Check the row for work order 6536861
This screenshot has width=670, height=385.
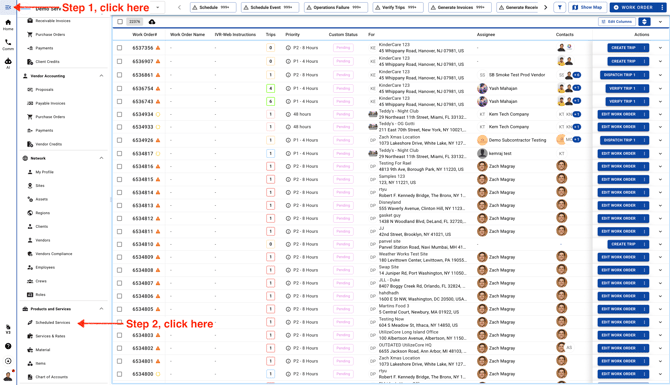(120, 75)
